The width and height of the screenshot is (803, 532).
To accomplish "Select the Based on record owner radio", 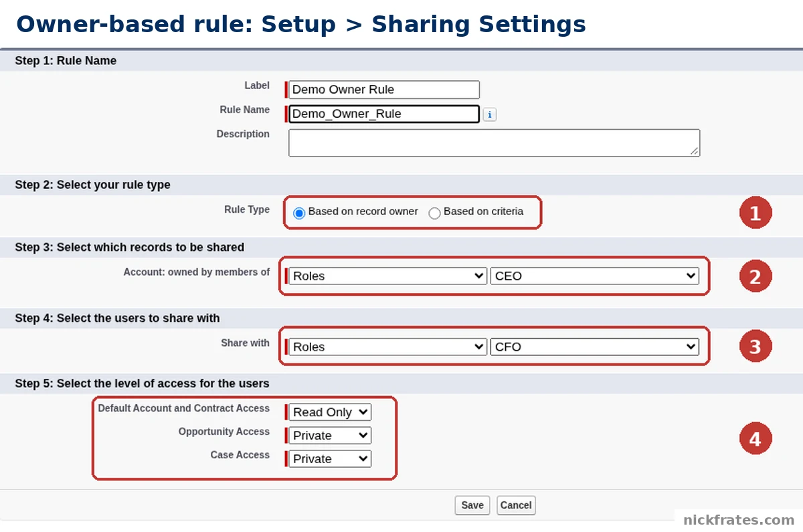I will (299, 213).
